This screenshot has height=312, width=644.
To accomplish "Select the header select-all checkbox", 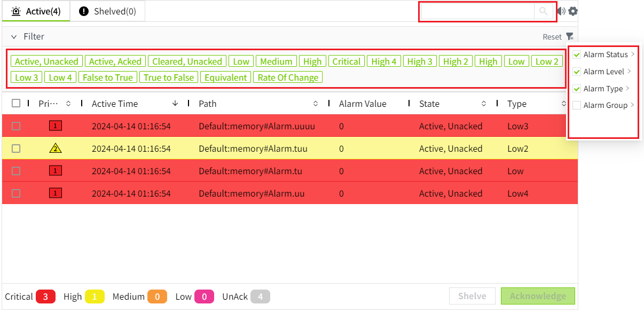I will [16, 104].
